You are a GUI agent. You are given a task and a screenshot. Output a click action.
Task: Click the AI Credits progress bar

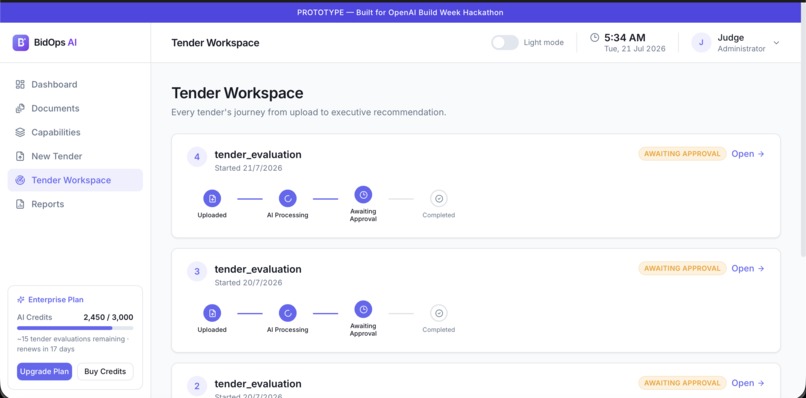pos(75,328)
